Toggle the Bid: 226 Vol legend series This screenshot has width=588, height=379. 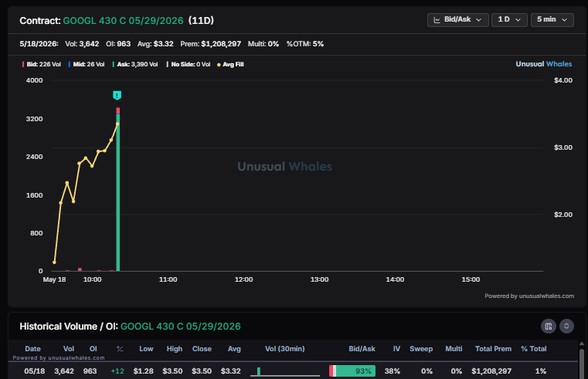pos(41,64)
